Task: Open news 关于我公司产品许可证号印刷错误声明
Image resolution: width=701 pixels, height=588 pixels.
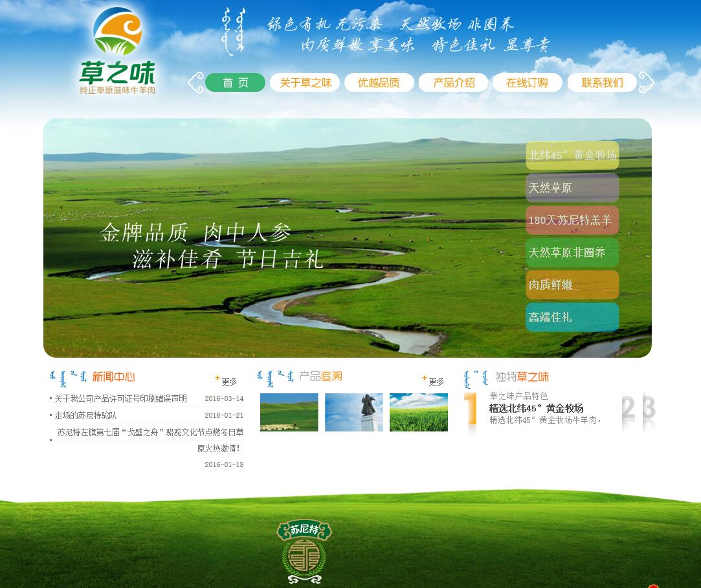Action: 120,398
